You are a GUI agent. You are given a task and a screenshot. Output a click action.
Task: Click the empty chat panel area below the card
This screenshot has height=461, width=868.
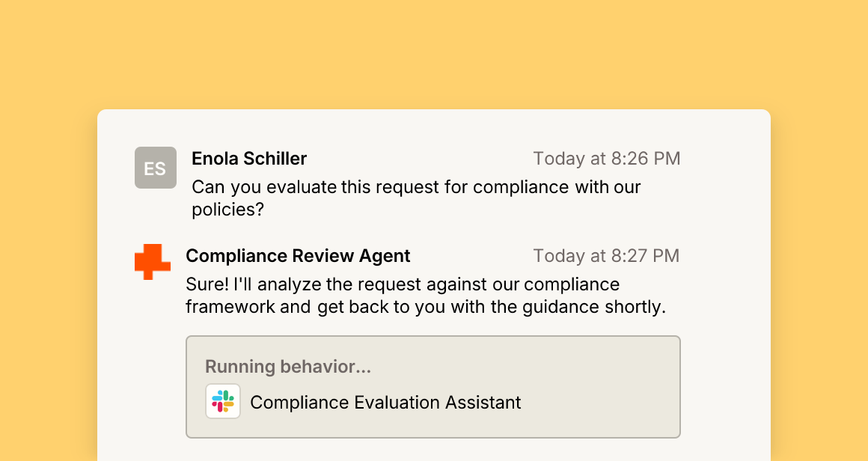(x=434, y=451)
